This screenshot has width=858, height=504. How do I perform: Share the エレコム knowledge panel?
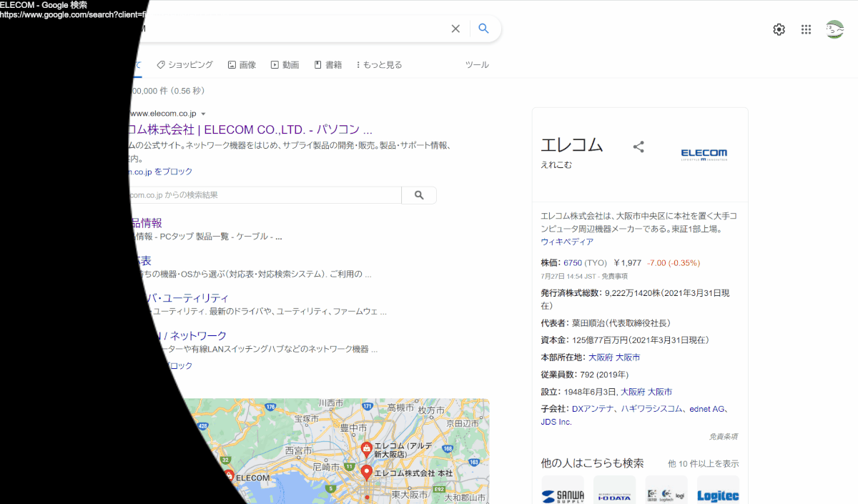639,147
